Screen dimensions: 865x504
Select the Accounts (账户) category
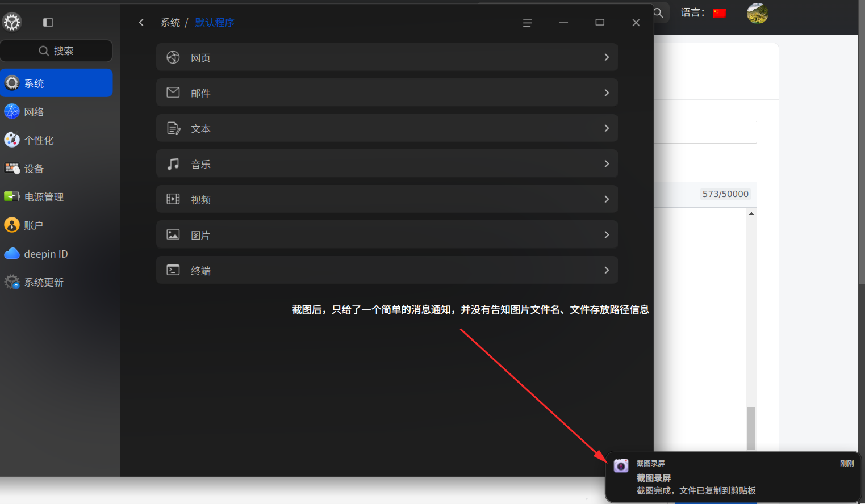(56, 225)
